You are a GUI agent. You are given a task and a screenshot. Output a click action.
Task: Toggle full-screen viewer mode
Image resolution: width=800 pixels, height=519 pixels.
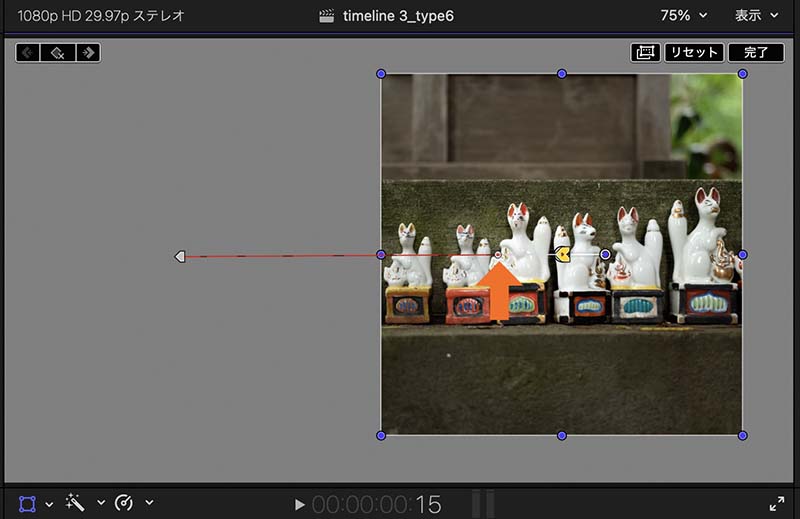[777, 504]
